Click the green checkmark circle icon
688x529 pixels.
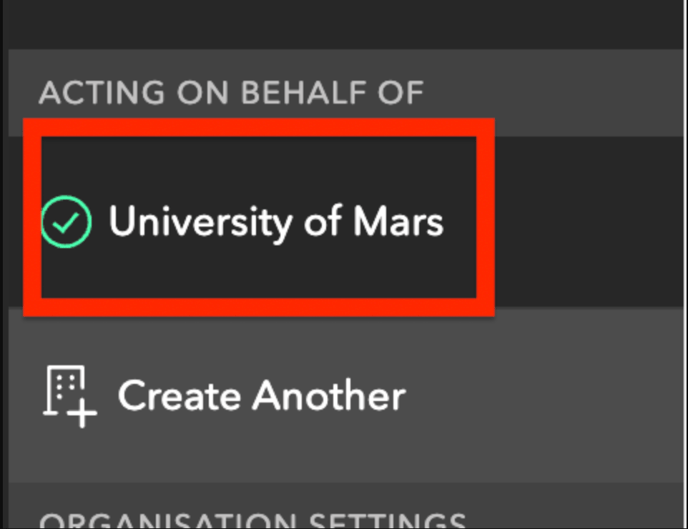click(x=66, y=222)
